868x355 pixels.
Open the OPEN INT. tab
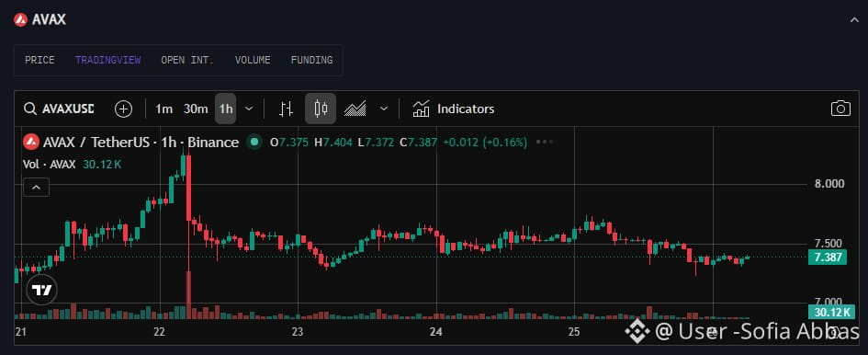187,60
